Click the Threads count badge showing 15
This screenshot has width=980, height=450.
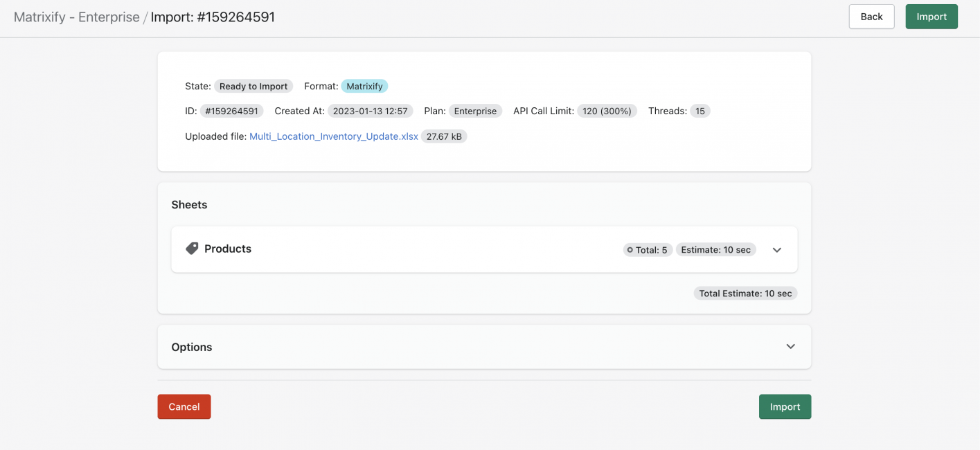[700, 110]
